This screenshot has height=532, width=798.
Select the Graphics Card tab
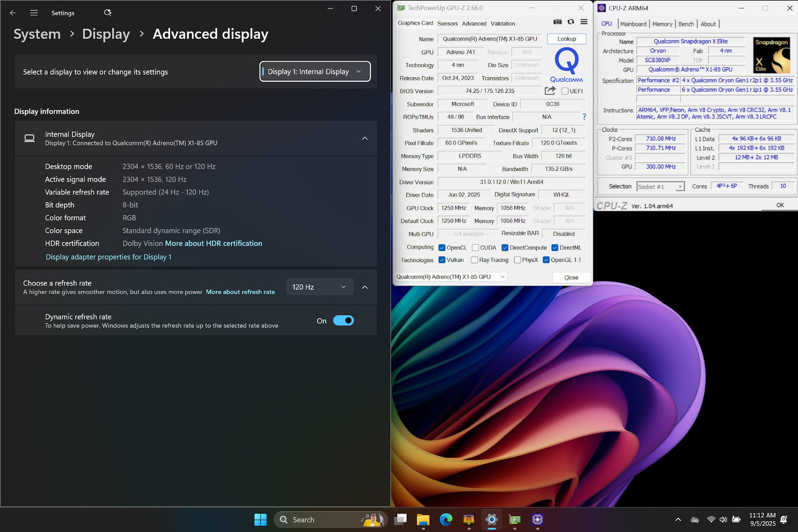click(415, 23)
